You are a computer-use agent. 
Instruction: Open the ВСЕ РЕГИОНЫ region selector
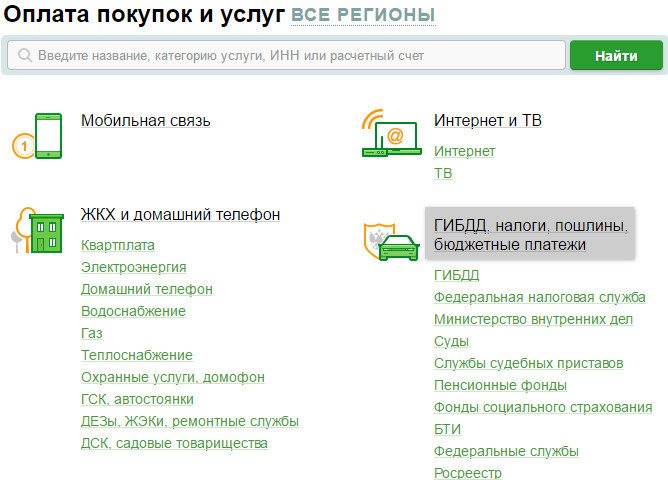[363, 15]
